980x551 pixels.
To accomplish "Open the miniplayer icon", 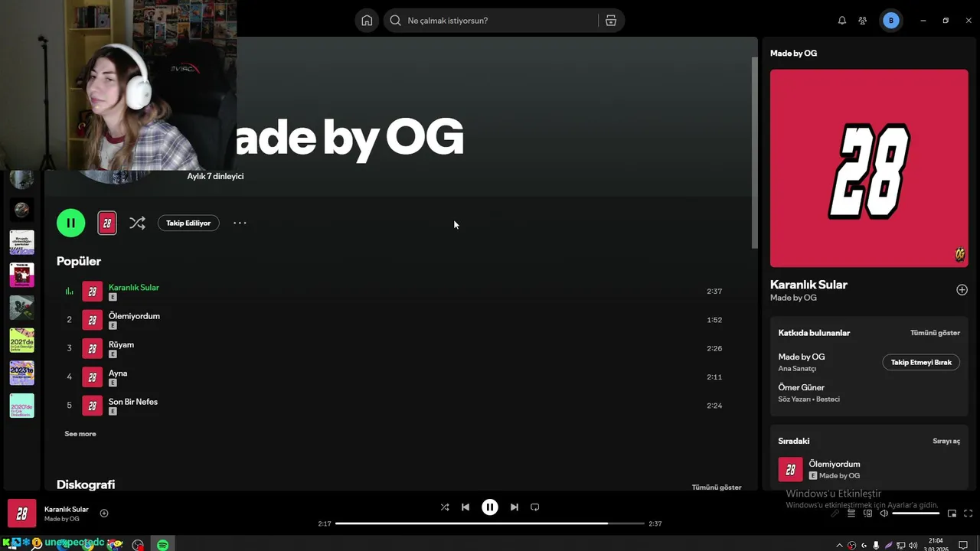I will pyautogui.click(x=952, y=514).
